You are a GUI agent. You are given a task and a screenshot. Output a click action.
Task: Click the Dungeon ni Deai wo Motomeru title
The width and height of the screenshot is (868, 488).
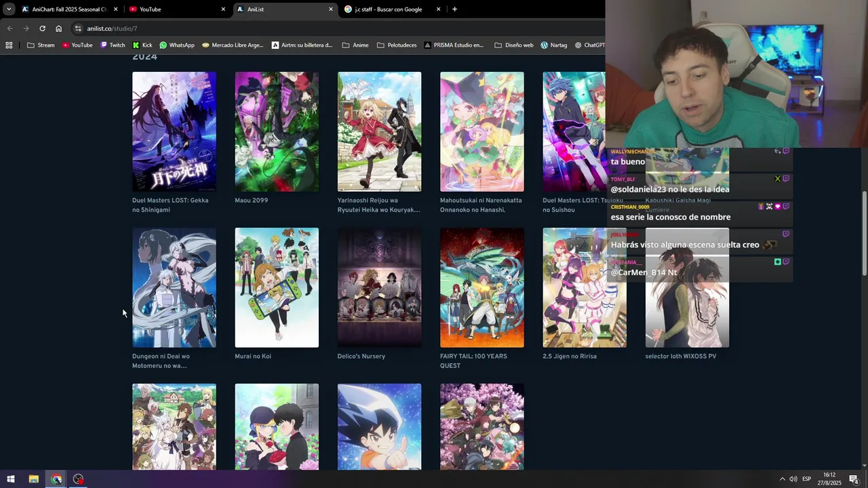click(x=161, y=361)
